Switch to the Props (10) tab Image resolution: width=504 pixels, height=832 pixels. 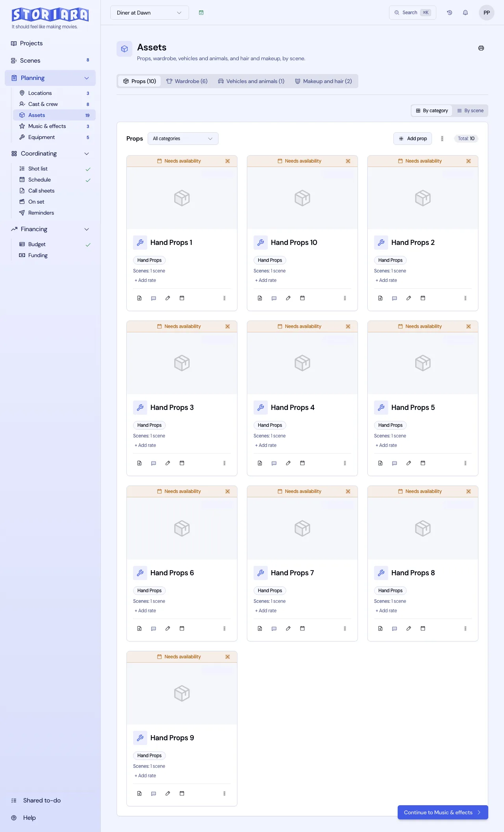(139, 81)
